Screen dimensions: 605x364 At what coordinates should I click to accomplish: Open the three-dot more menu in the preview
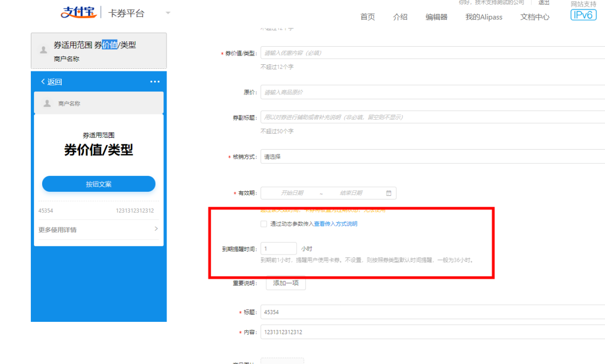coord(155,82)
